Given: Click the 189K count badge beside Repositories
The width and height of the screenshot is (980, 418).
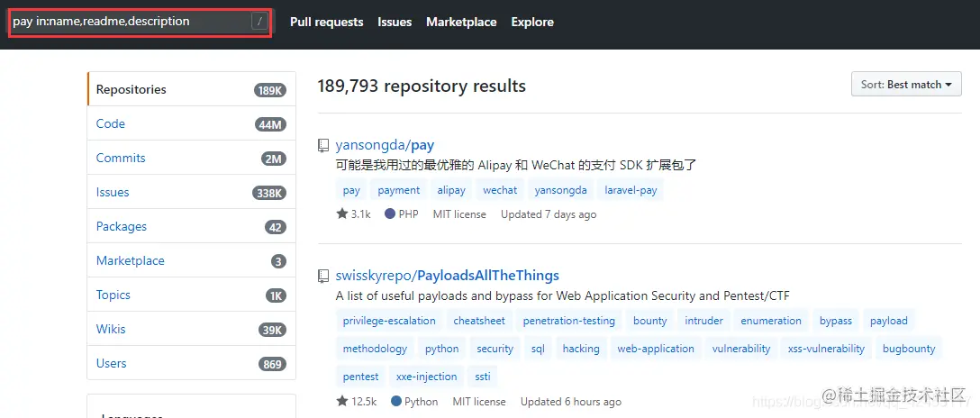Looking at the screenshot, I should click(270, 91).
